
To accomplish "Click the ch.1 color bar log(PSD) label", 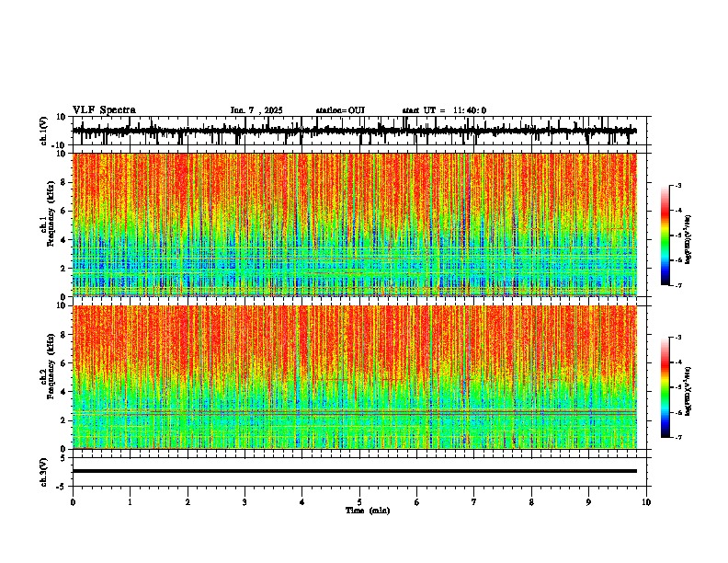I will 688,240.
